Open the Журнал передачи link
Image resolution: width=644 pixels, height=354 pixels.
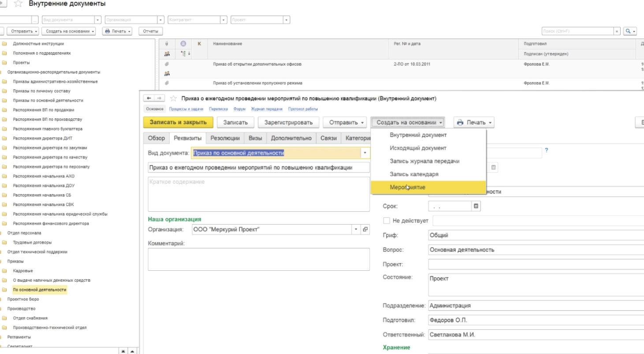tap(266, 109)
